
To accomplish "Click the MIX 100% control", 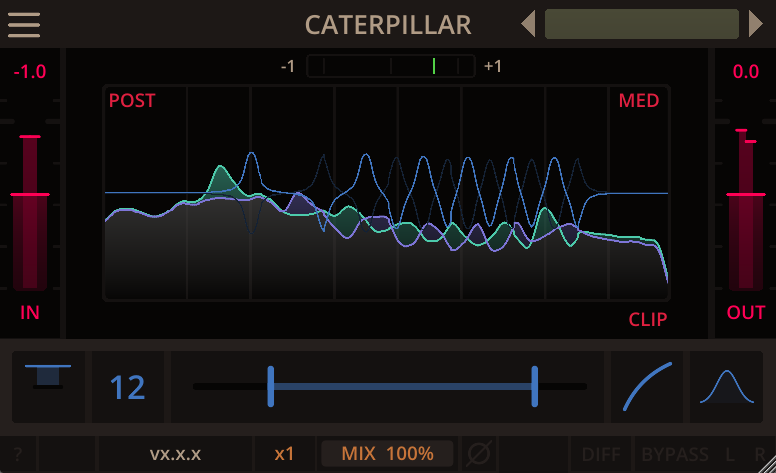I will 387,454.
